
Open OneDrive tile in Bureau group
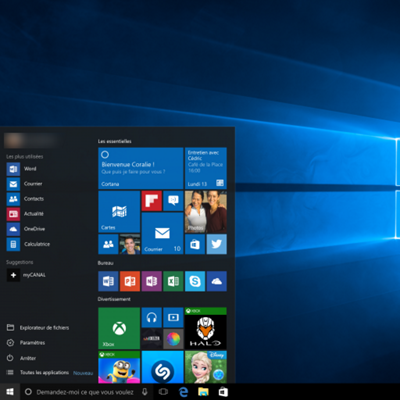pyautogui.click(x=217, y=281)
